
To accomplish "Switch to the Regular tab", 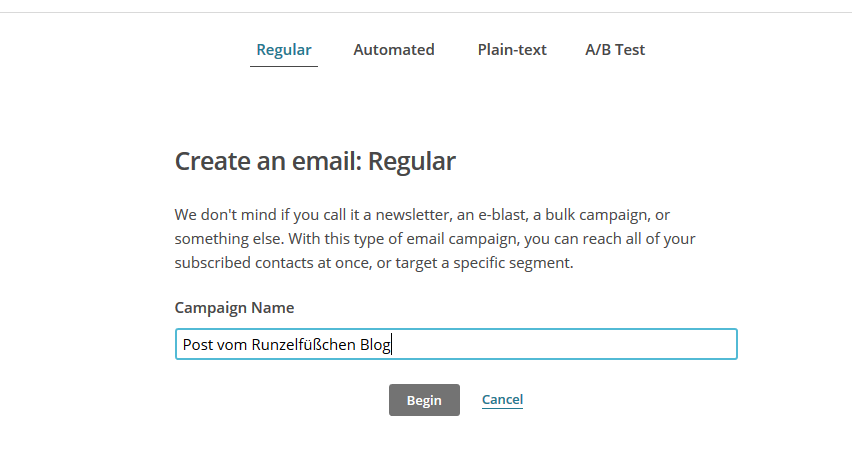I will [x=284, y=50].
